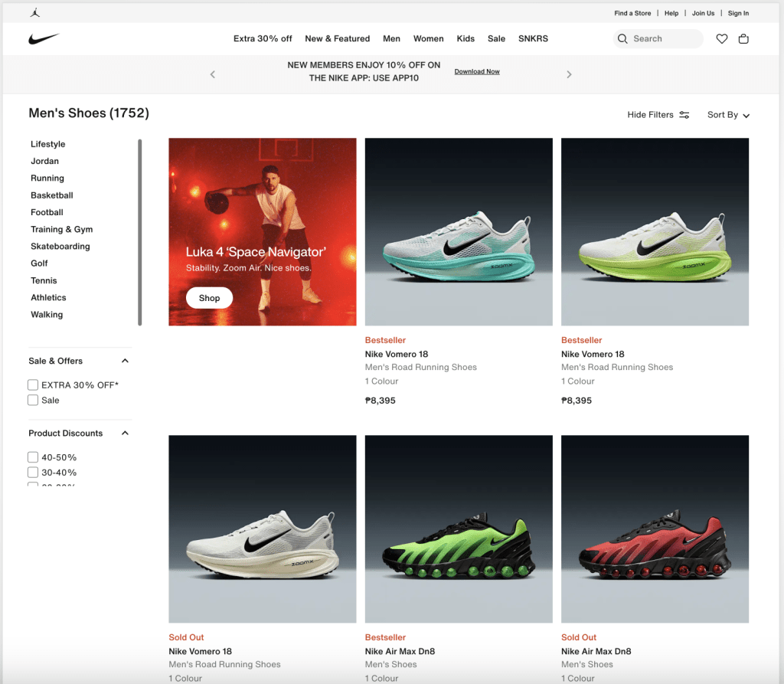This screenshot has width=784, height=684.
Task: Open the Sale menu in navigation
Action: click(x=496, y=38)
